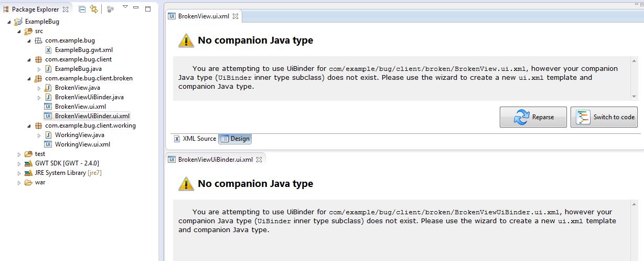The height and width of the screenshot is (261, 644).
Task: Click the WorkingView.ui.xml file icon
Action: coord(48,144)
